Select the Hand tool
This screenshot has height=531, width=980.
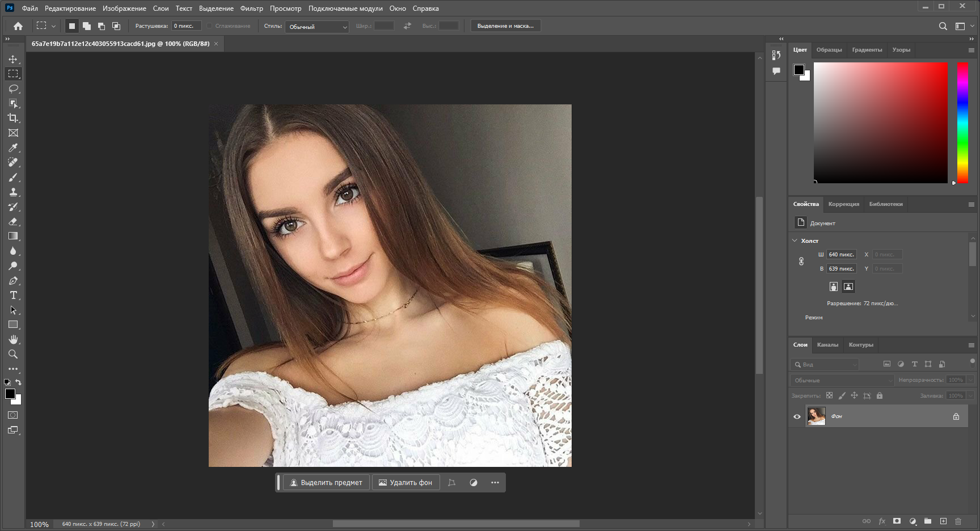coord(13,339)
